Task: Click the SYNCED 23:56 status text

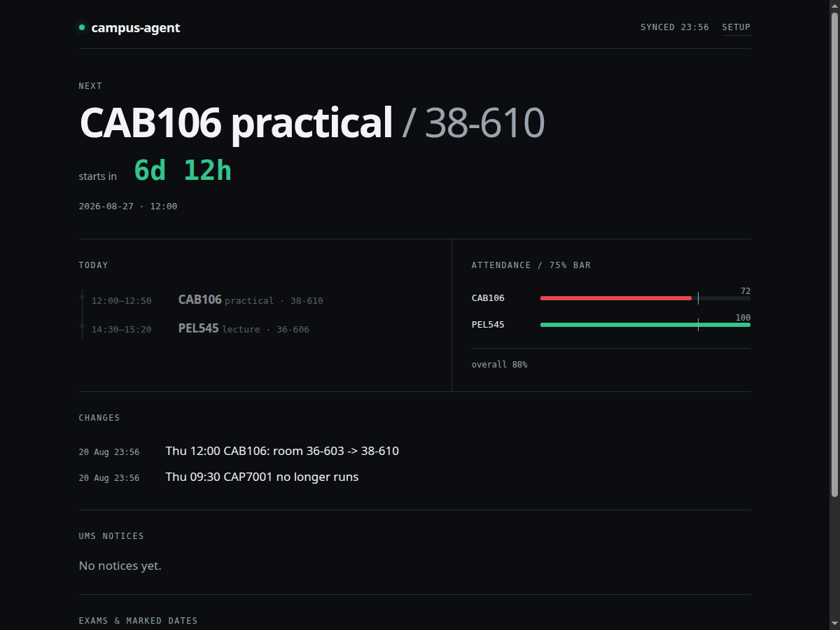Action: (x=675, y=27)
